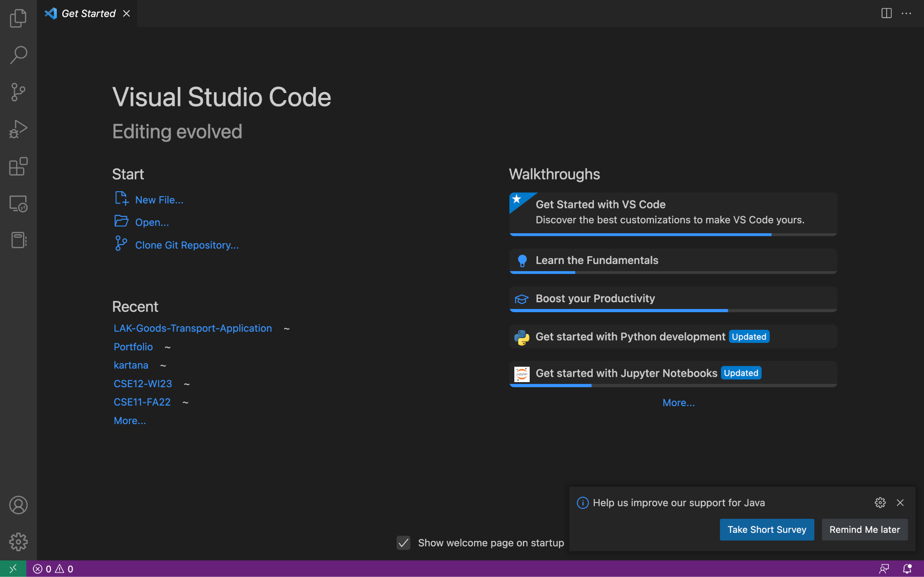Click Remind Me later button
924x577 pixels.
pyautogui.click(x=864, y=530)
